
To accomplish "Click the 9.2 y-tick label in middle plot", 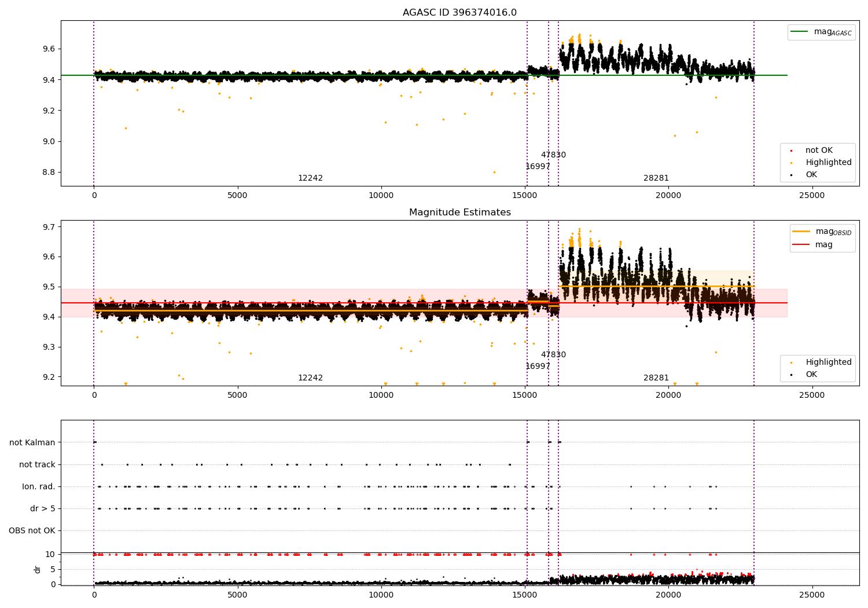I will coord(49,377).
